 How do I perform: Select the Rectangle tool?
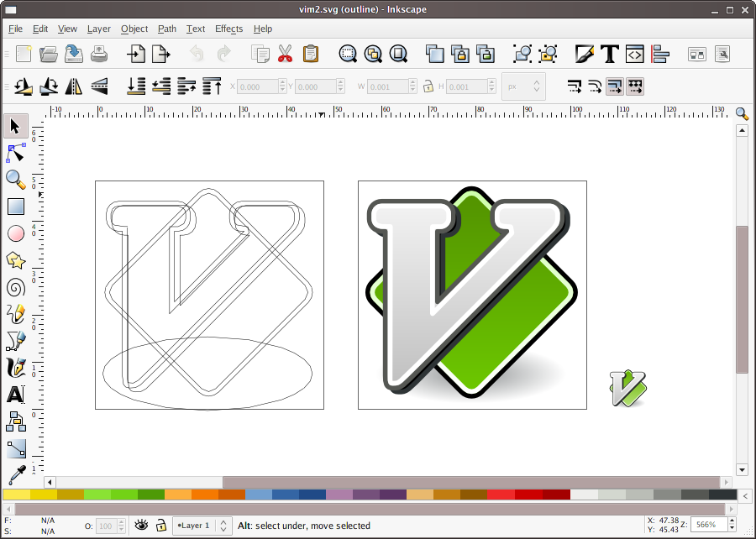[x=15, y=207]
